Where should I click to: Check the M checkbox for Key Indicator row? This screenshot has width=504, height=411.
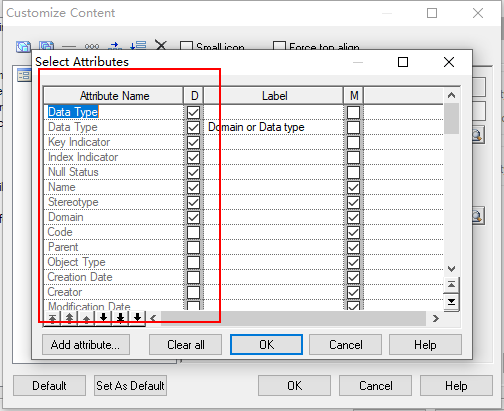click(x=353, y=142)
